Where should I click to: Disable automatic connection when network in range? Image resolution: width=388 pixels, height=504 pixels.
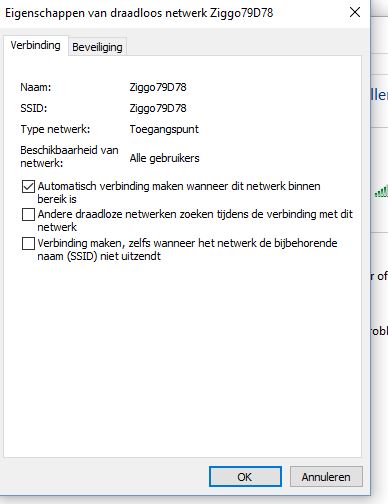click(28, 186)
